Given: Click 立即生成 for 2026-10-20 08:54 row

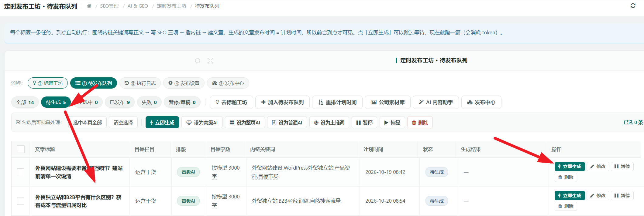Looking at the screenshot, I should [x=570, y=196].
